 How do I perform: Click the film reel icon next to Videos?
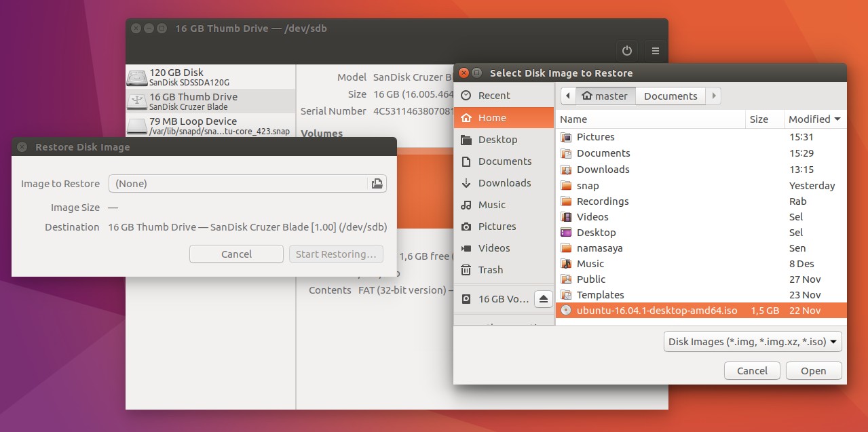pyautogui.click(x=567, y=216)
